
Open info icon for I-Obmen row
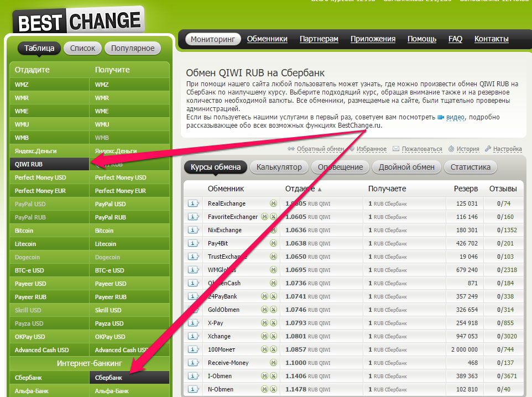pos(193,376)
